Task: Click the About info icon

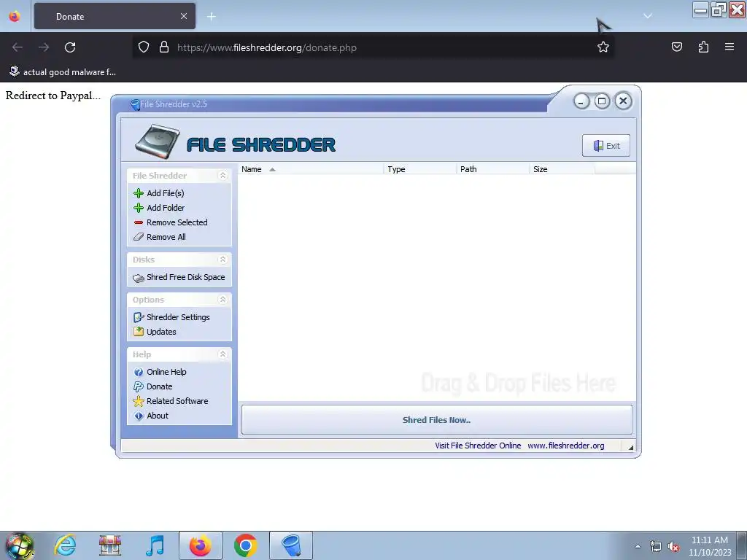Action: coord(139,416)
